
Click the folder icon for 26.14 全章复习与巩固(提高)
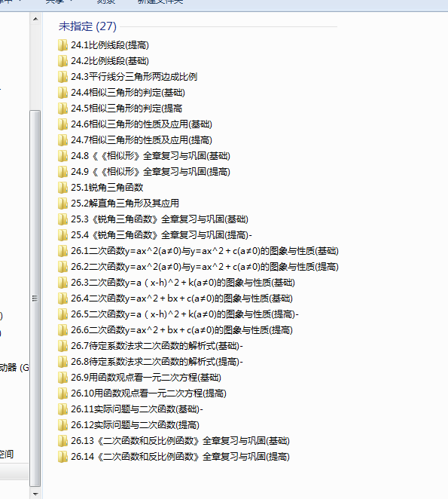62,457
